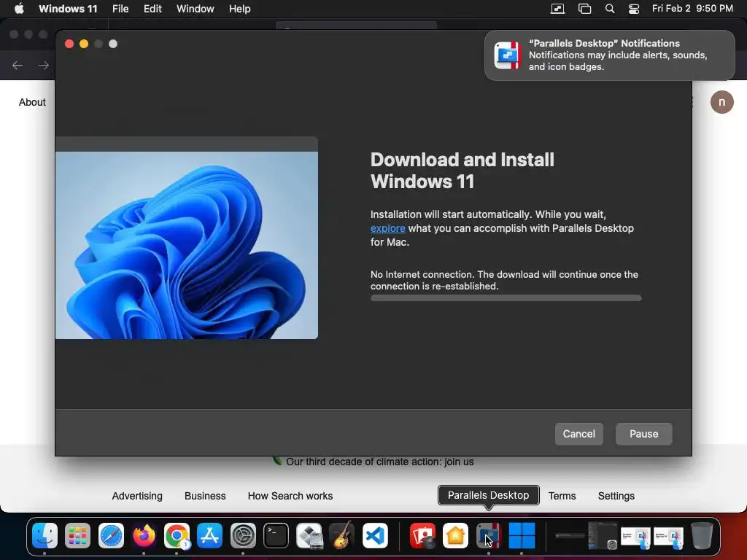Open the App Store Dock icon
This screenshot has height=560, width=747.
coord(209,535)
